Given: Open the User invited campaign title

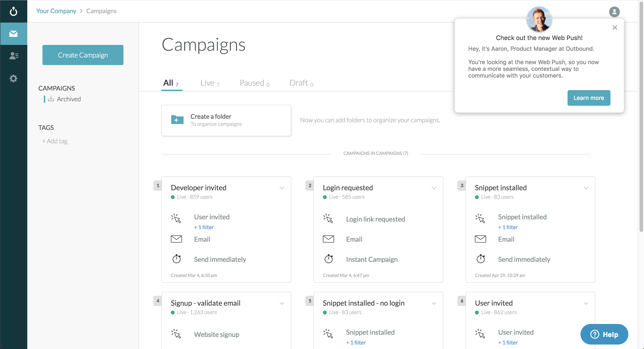Looking at the screenshot, I should tap(494, 303).
